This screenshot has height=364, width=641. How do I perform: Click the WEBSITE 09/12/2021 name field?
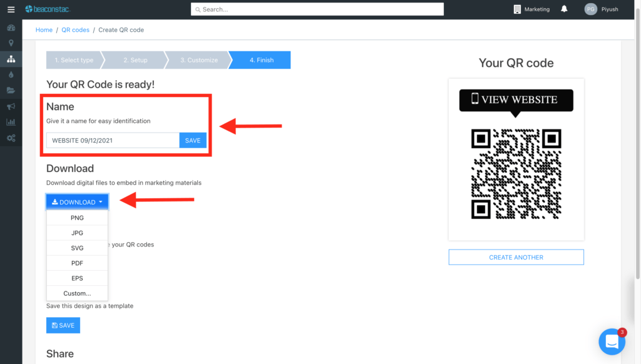(x=113, y=140)
